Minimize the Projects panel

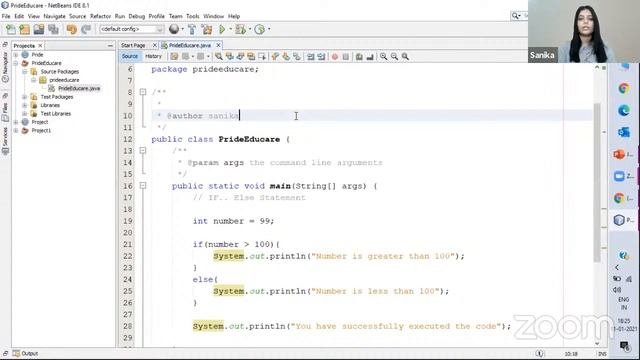click(110, 46)
